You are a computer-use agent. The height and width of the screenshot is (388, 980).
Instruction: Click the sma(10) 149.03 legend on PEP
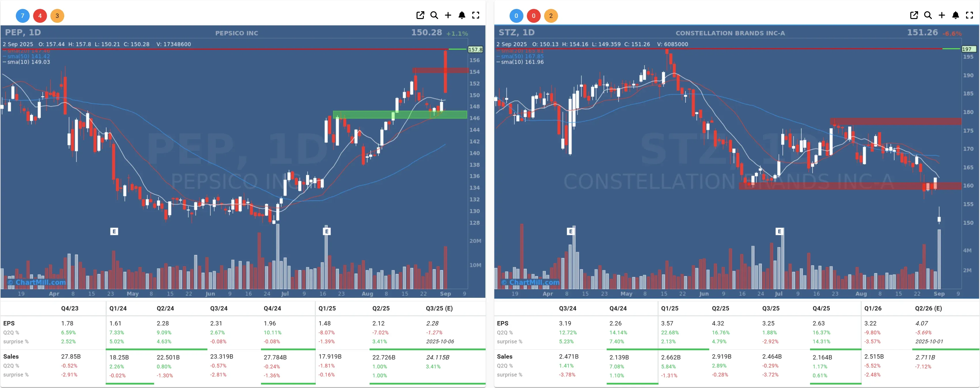coord(26,62)
